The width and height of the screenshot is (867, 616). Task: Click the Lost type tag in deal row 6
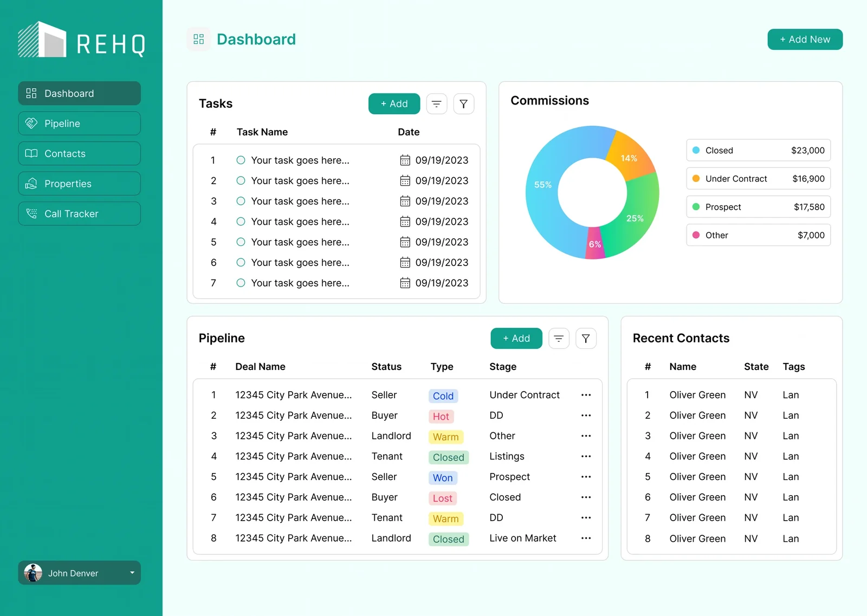[442, 498]
